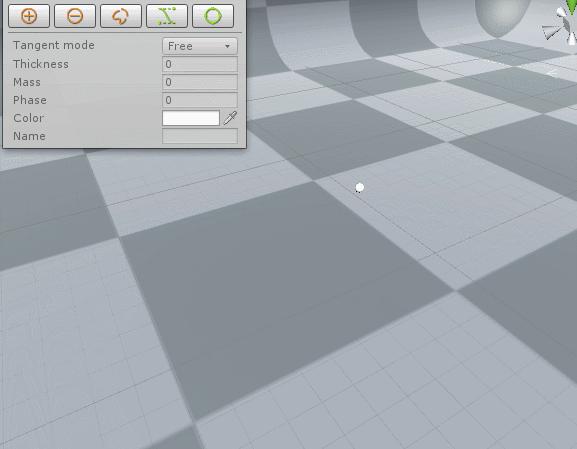Click the Mass label
Image resolution: width=577 pixels, height=449 pixels.
pyautogui.click(x=27, y=82)
